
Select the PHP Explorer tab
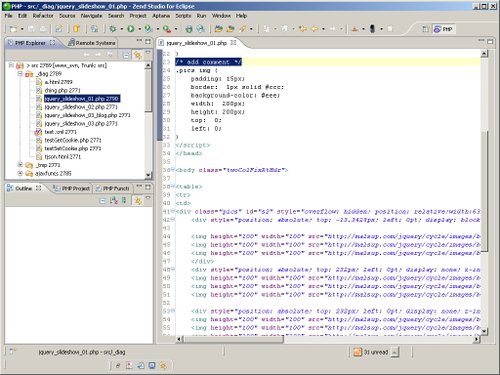click(x=30, y=43)
